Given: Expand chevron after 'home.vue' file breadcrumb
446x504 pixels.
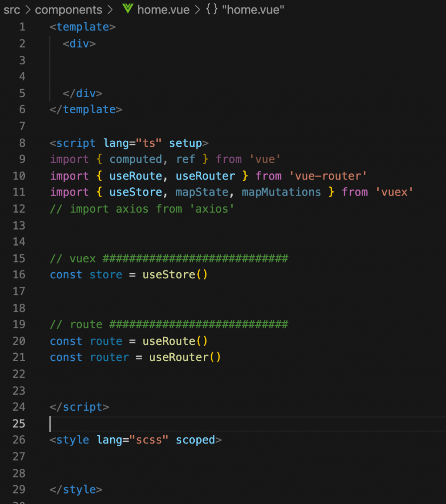Looking at the screenshot, I should point(198,10).
